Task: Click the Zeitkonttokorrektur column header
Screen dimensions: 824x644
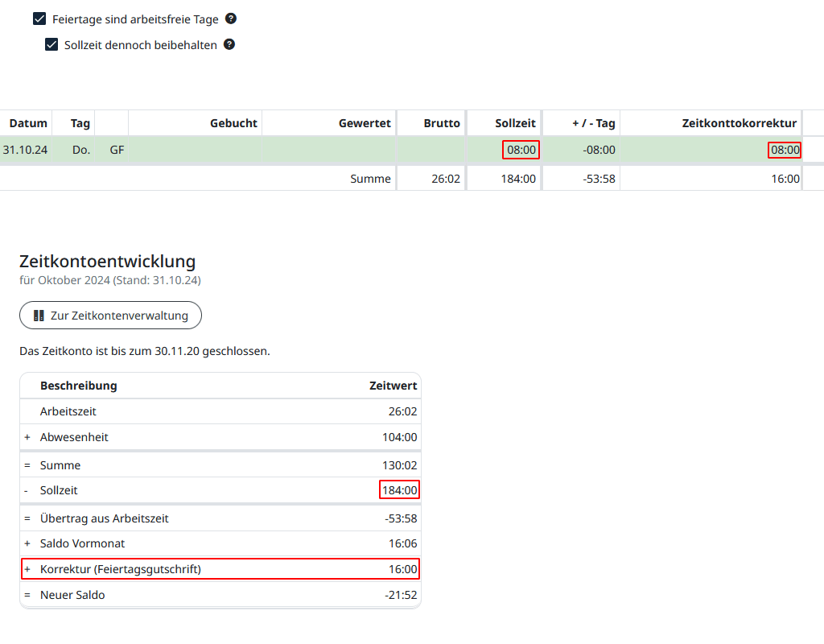Action: tap(739, 123)
